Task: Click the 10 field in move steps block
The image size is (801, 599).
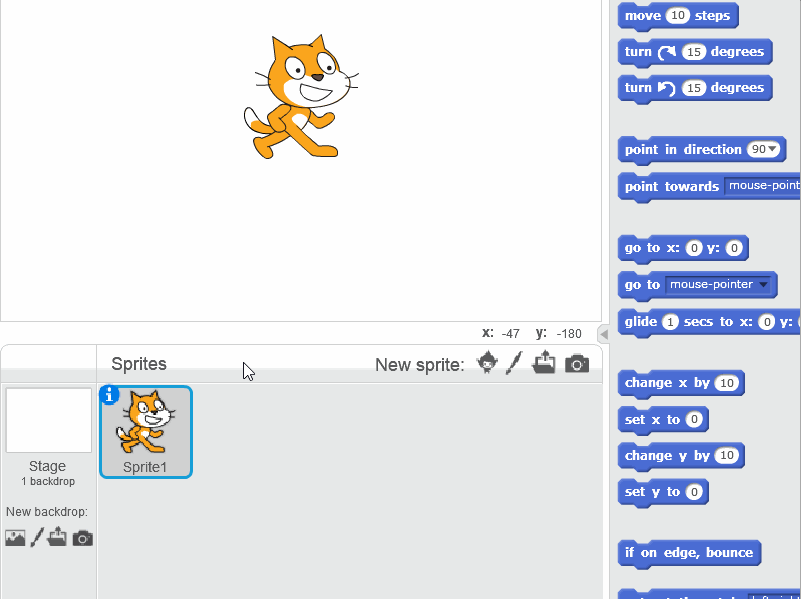Action: tap(677, 16)
